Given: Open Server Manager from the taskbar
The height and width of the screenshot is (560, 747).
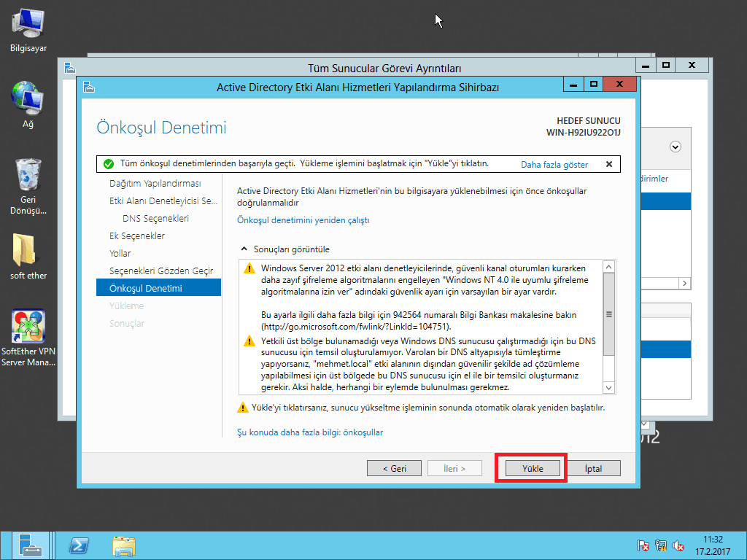Looking at the screenshot, I should [x=30, y=545].
